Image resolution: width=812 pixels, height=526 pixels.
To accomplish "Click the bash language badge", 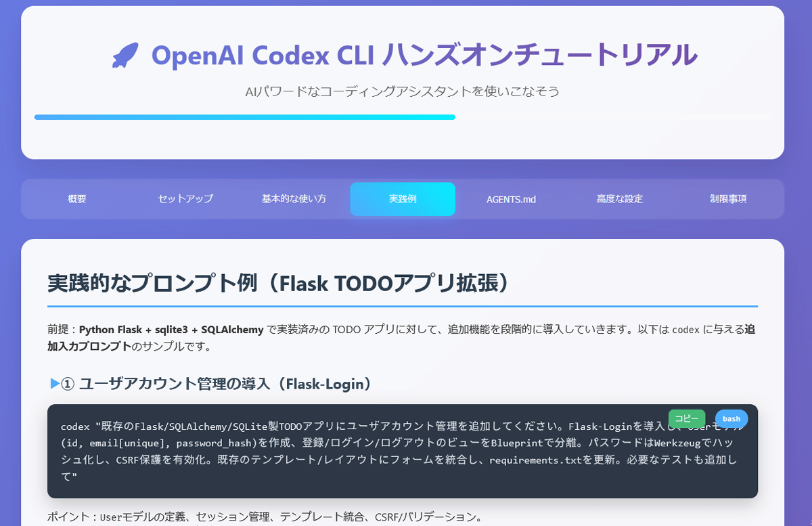I will 731,418.
